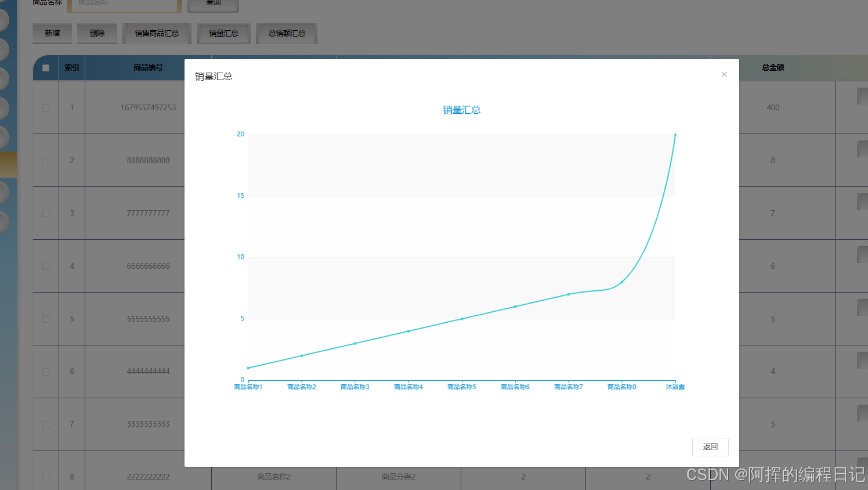This screenshot has width=868, height=490.
Task: Close the 销量汇总 dialog with the X
Action: (724, 74)
